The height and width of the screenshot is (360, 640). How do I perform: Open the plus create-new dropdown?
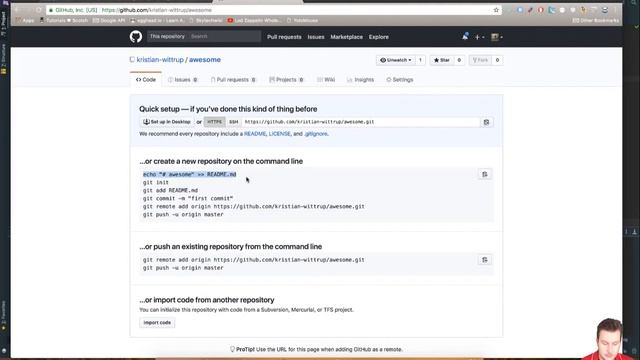479,37
